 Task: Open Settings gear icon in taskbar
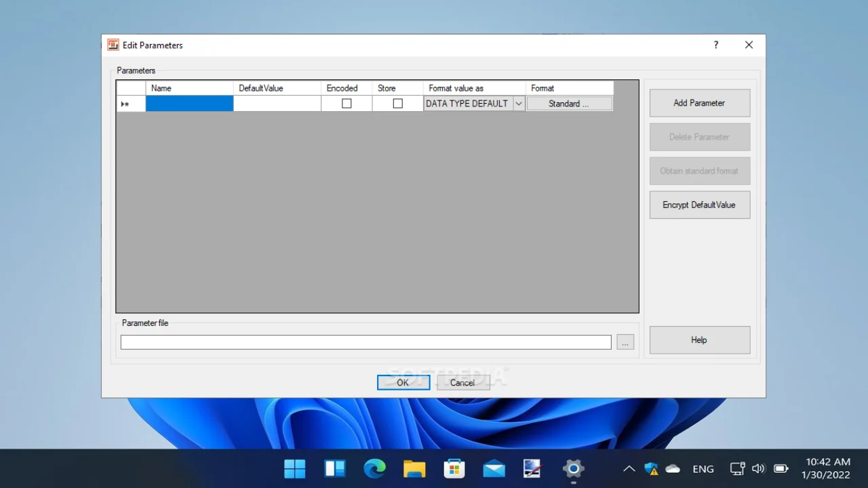(x=573, y=468)
